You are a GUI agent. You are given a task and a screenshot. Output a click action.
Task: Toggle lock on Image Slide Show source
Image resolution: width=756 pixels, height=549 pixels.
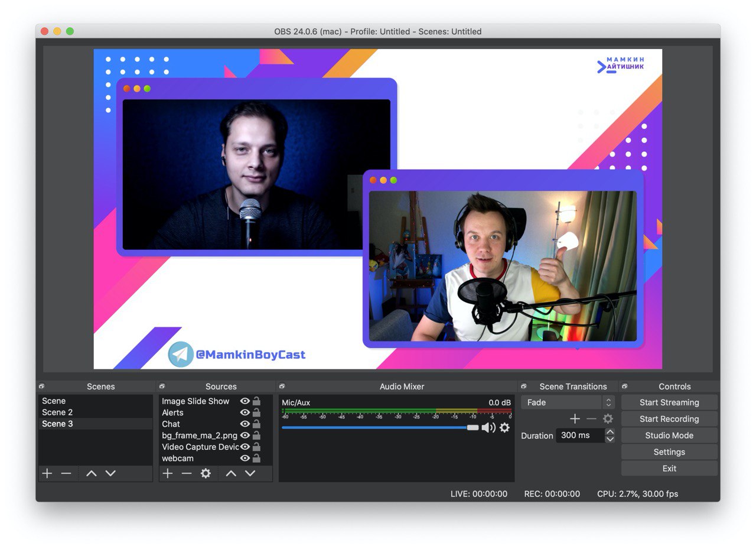[256, 401]
